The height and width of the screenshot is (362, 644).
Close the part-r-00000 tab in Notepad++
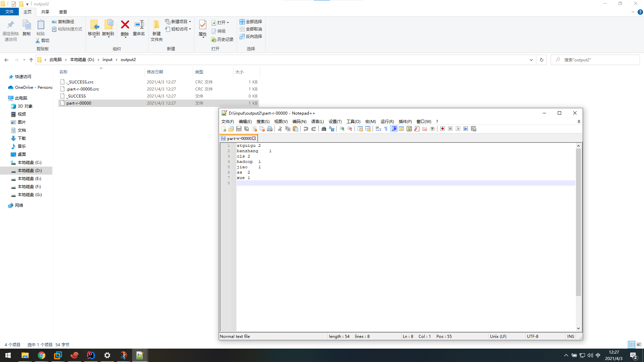(254, 138)
